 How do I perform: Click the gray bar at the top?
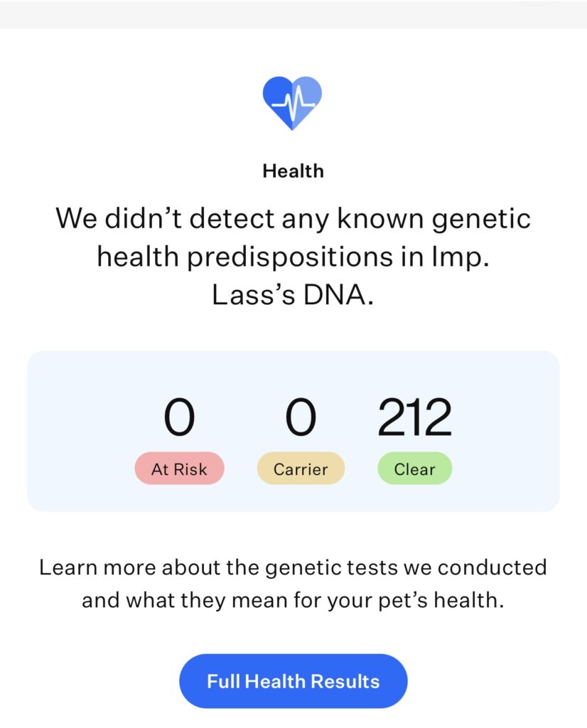point(293,14)
